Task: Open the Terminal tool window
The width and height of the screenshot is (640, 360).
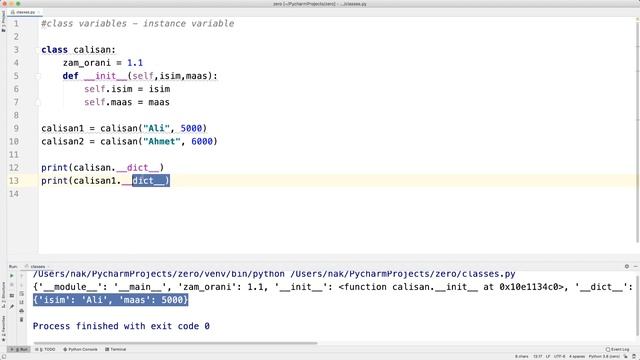Action: click(116, 349)
